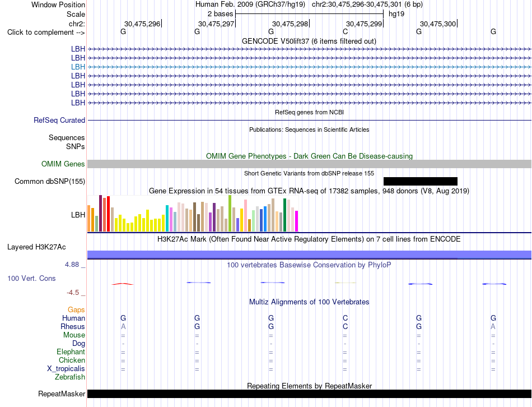Open the 'RepeatMasker' track label

coord(62,394)
